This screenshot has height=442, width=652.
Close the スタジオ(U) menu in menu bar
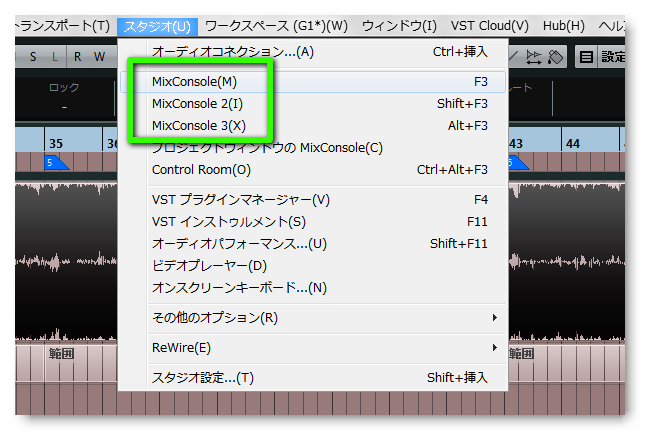pos(157,27)
